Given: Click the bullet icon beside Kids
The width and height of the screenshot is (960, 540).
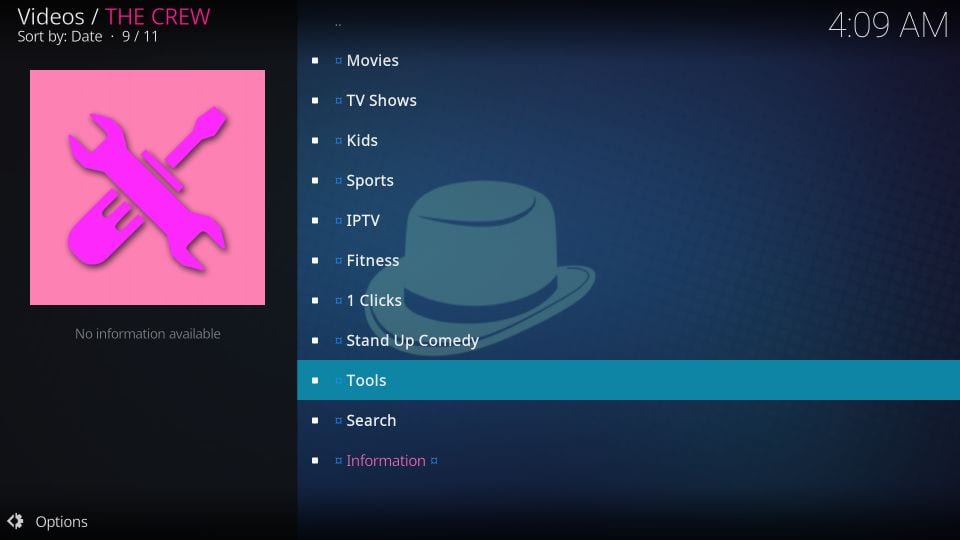Looking at the screenshot, I should [x=315, y=140].
